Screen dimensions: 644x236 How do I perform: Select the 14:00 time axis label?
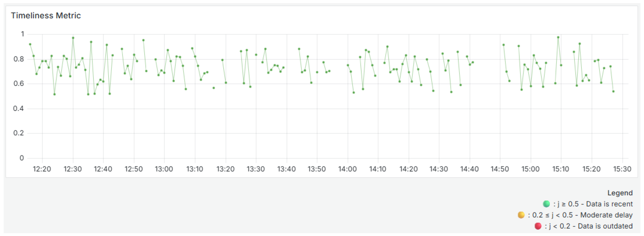(x=347, y=169)
